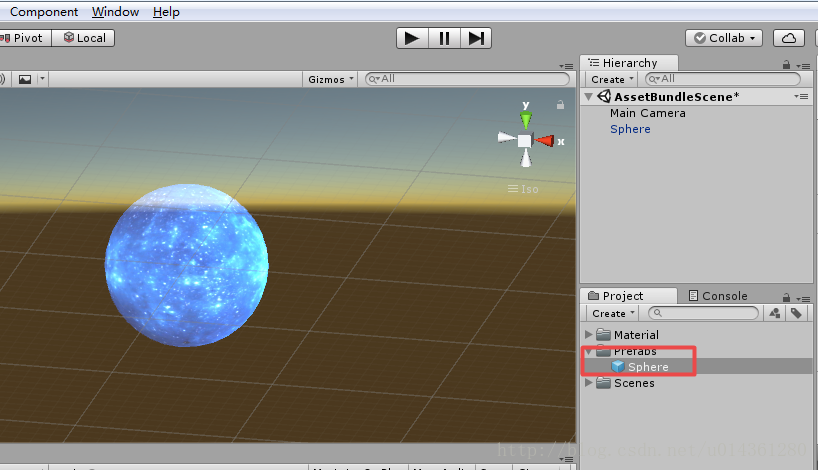Open Services via the cloud icon
Screen dimensions: 818x470
pyautogui.click(x=788, y=38)
